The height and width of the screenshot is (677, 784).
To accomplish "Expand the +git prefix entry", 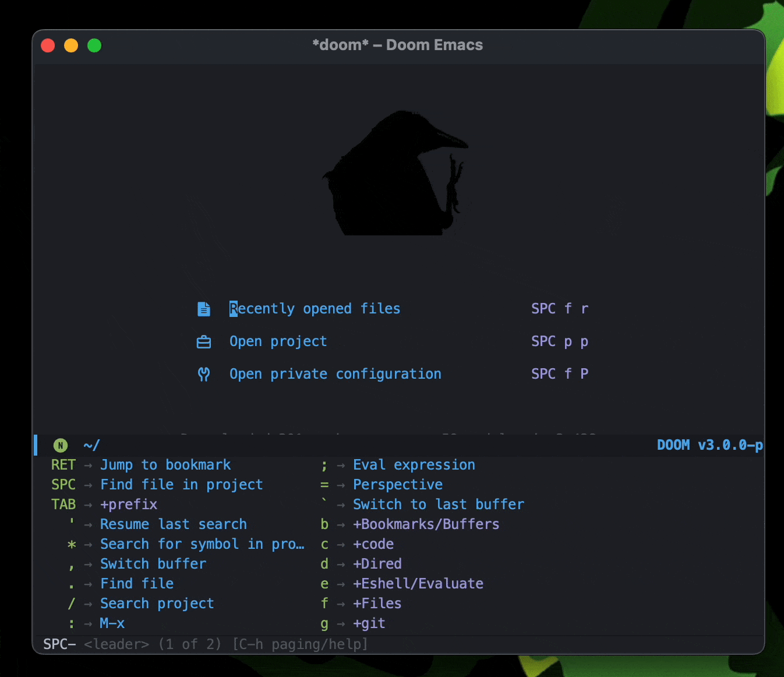I will click(369, 623).
